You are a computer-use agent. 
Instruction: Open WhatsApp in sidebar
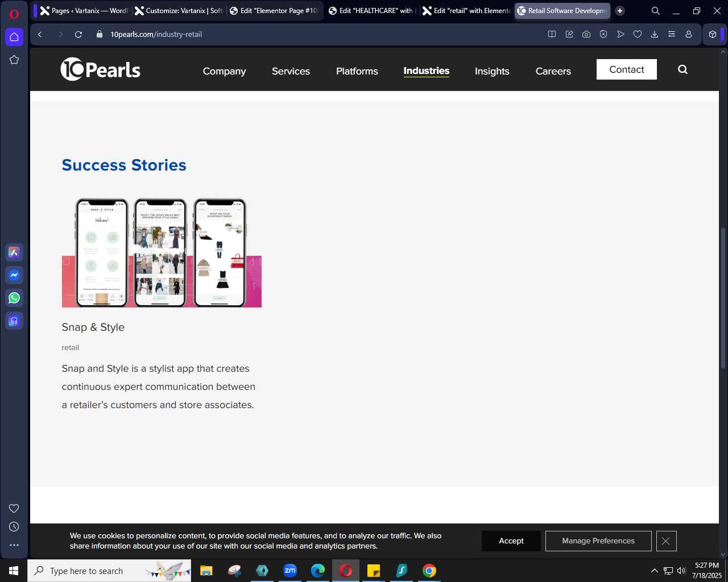[x=14, y=298]
